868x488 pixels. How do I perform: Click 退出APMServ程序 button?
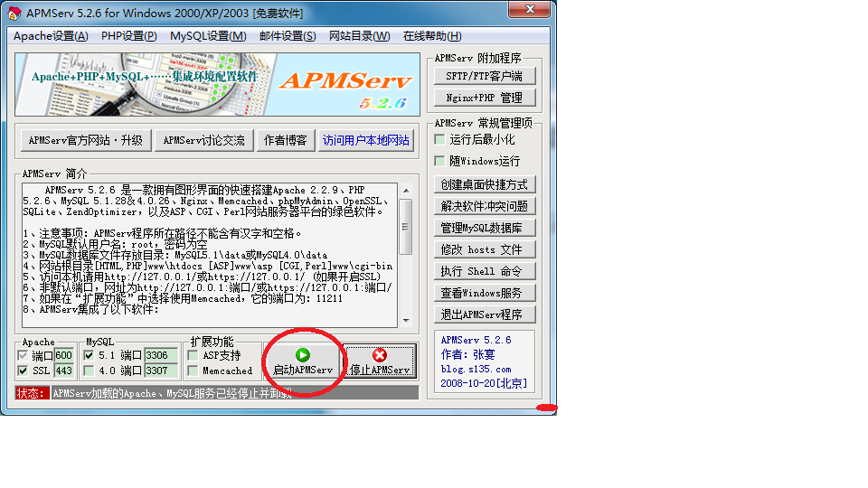[x=485, y=314]
